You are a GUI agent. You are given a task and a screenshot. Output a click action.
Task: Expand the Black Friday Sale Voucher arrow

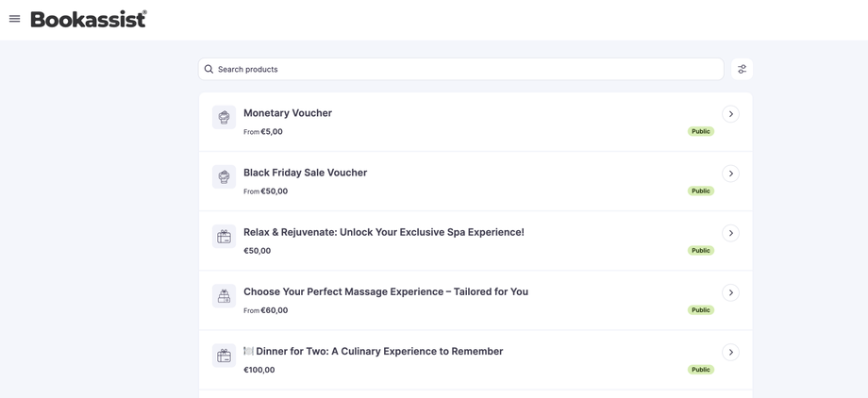pyautogui.click(x=730, y=174)
